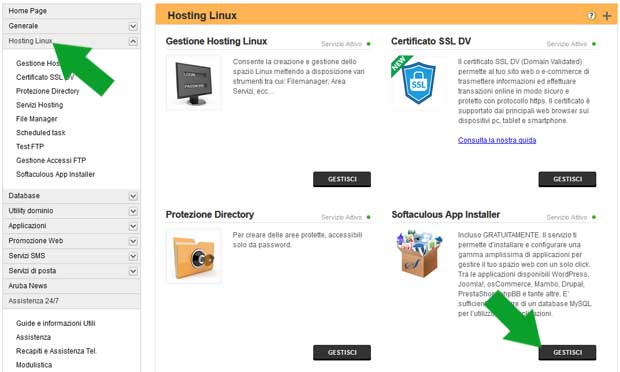Click the Protezione Directory folder lock icon
The width and height of the screenshot is (620, 372).
coord(194,256)
